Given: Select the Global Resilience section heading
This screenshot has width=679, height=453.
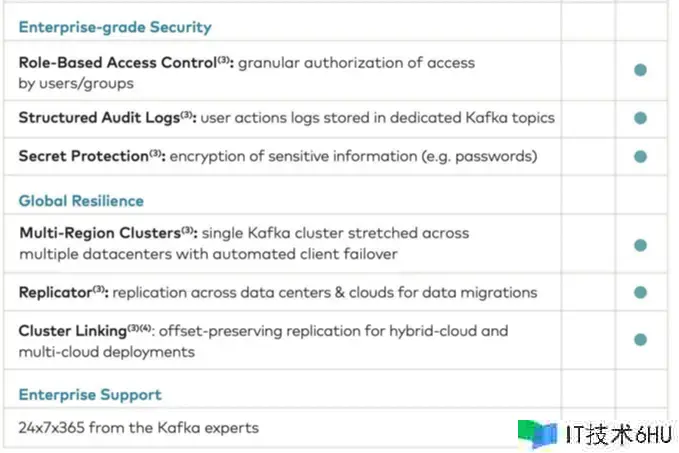Looking at the screenshot, I should click(81, 201).
